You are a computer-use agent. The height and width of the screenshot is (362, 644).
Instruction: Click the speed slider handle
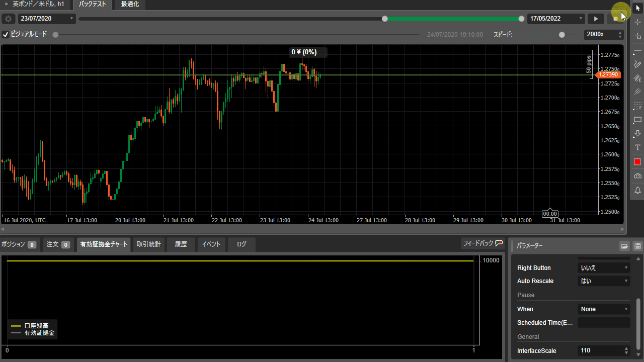click(562, 35)
